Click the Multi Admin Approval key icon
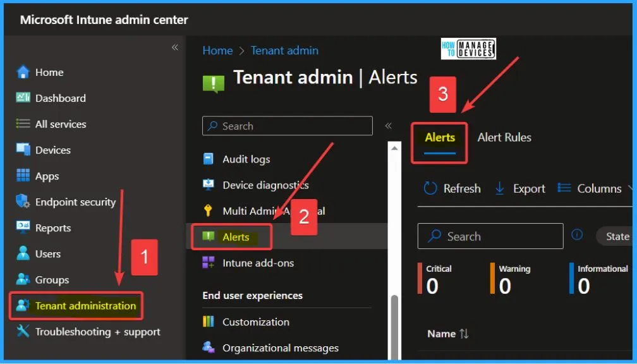Image resolution: width=637 pixels, height=364 pixels. click(208, 210)
